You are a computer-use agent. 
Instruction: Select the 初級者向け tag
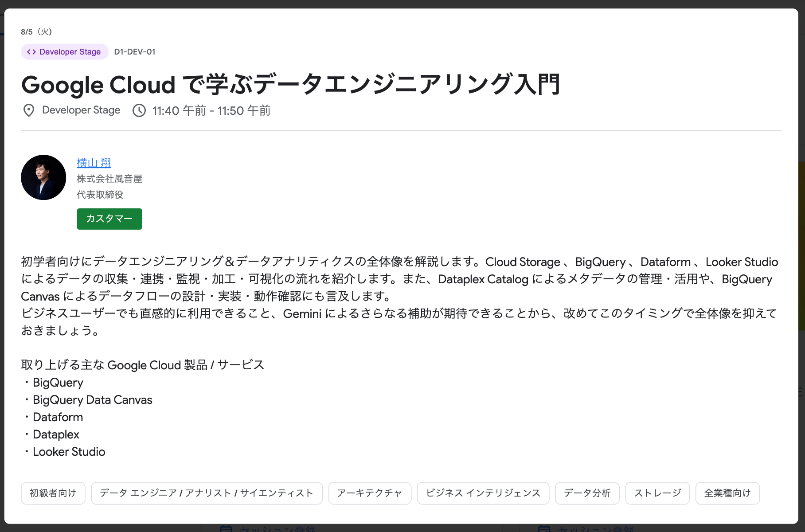(53, 493)
